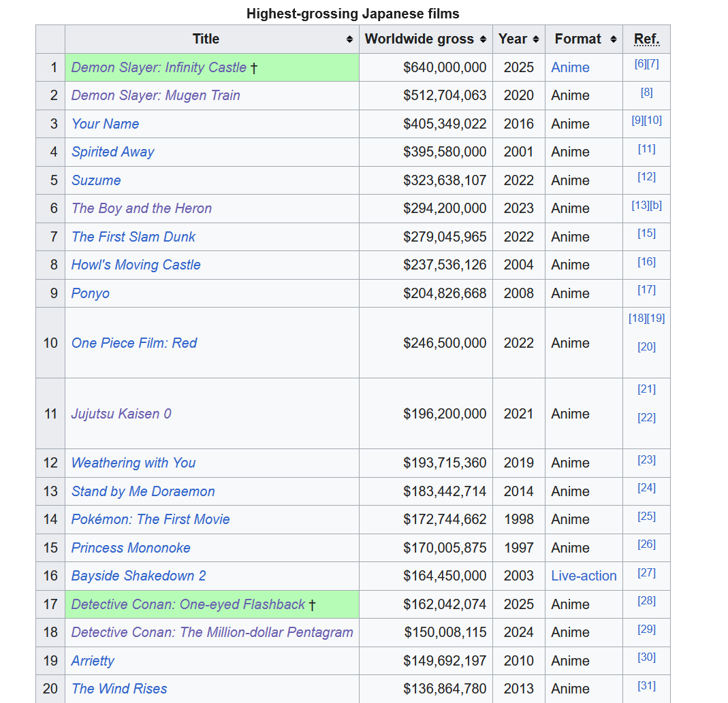
Task: Open Your Name film link
Action: tap(105, 124)
